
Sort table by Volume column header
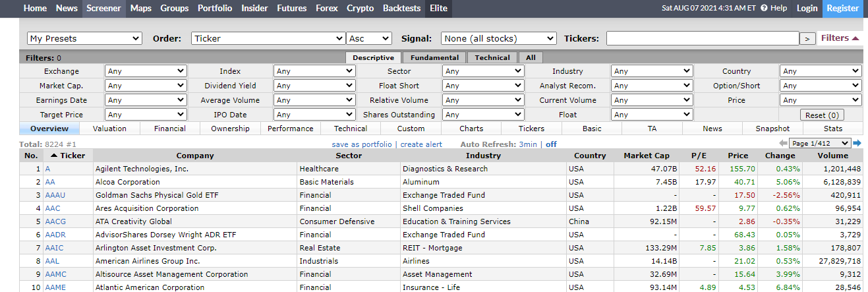(833, 156)
